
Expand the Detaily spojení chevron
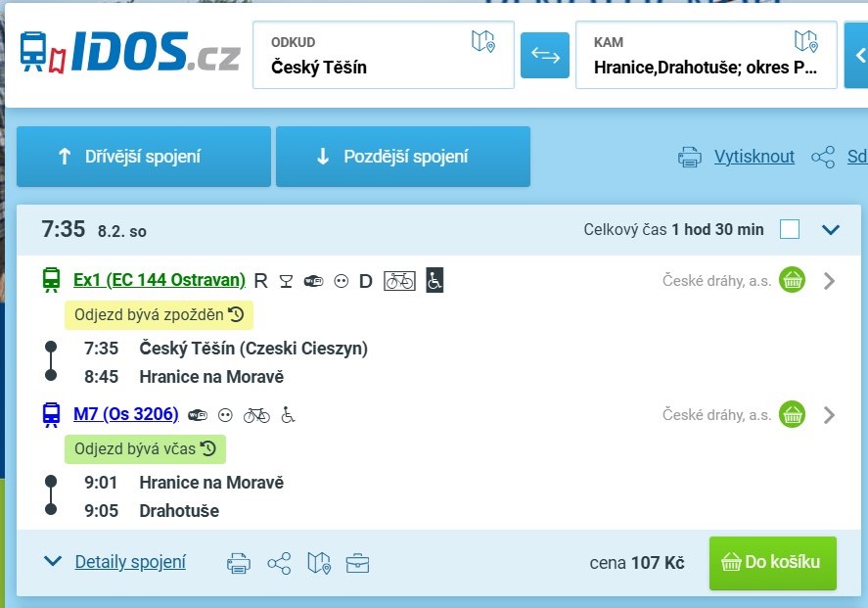53,561
